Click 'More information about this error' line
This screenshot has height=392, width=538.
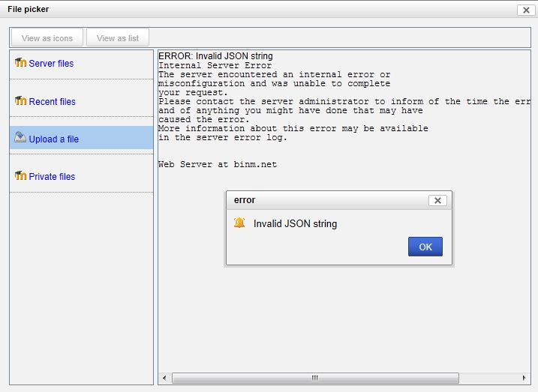click(293, 128)
